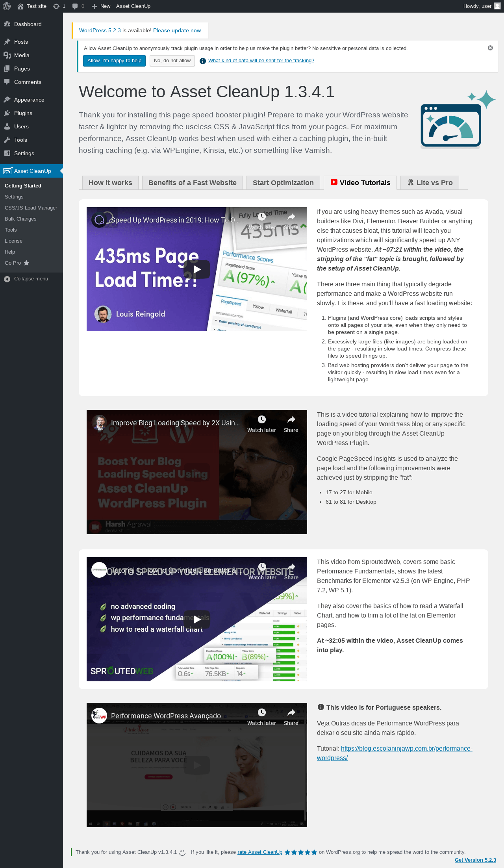This screenshot has width=504, height=868.
Task: Open Users menu
Action: 31,126
